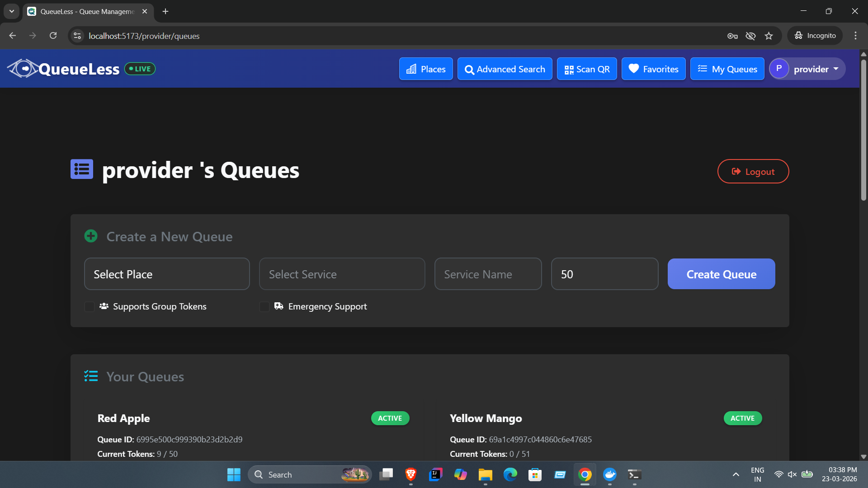Click Red Apple Current Tokens 9 / 50
Image resolution: width=868 pixels, height=488 pixels.
click(137, 454)
